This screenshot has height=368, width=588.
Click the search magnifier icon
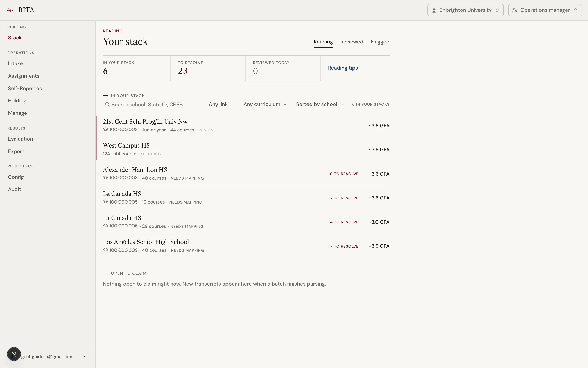pyautogui.click(x=107, y=105)
